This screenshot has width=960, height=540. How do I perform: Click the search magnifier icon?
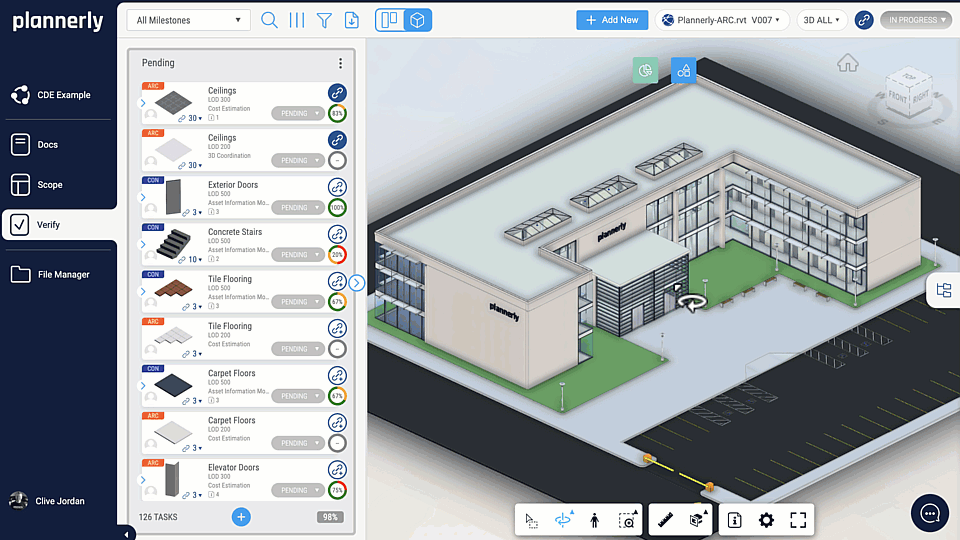click(x=269, y=20)
